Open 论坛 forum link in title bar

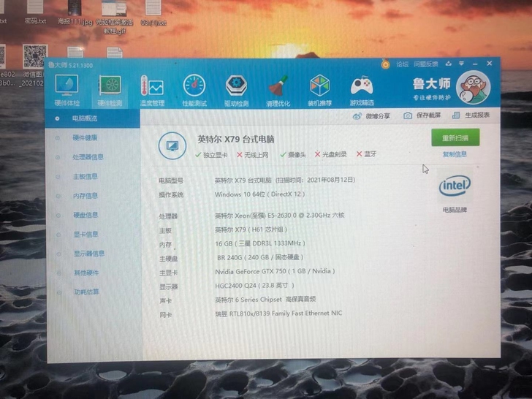(403, 64)
